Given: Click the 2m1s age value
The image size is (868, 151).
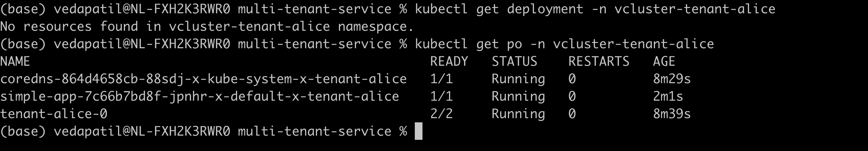Looking at the screenshot, I should pyautogui.click(x=668, y=96).
